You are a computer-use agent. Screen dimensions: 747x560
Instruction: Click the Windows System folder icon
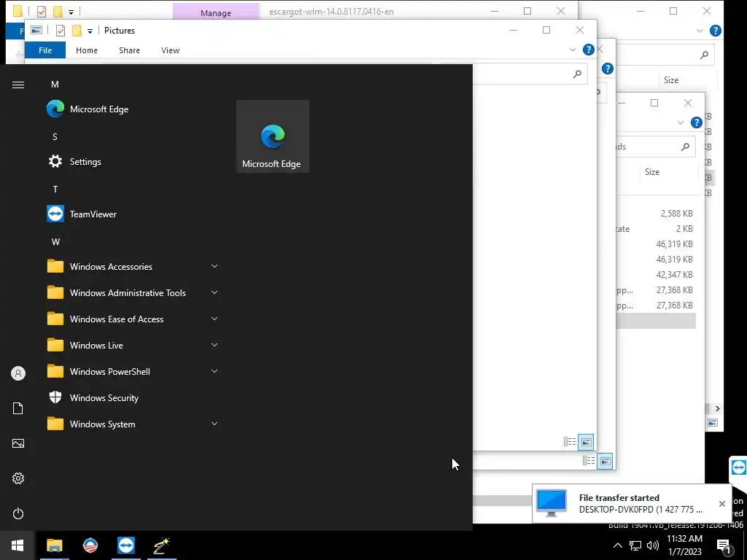click(55, 424)
